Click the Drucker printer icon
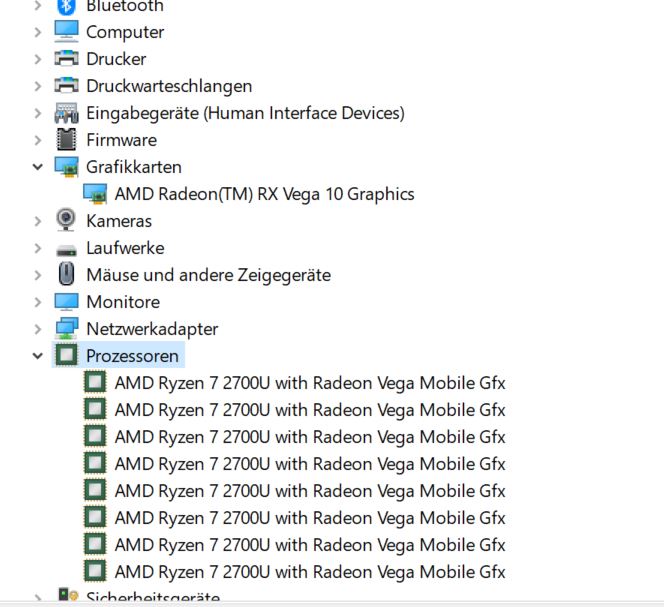 tap(66, 58)
